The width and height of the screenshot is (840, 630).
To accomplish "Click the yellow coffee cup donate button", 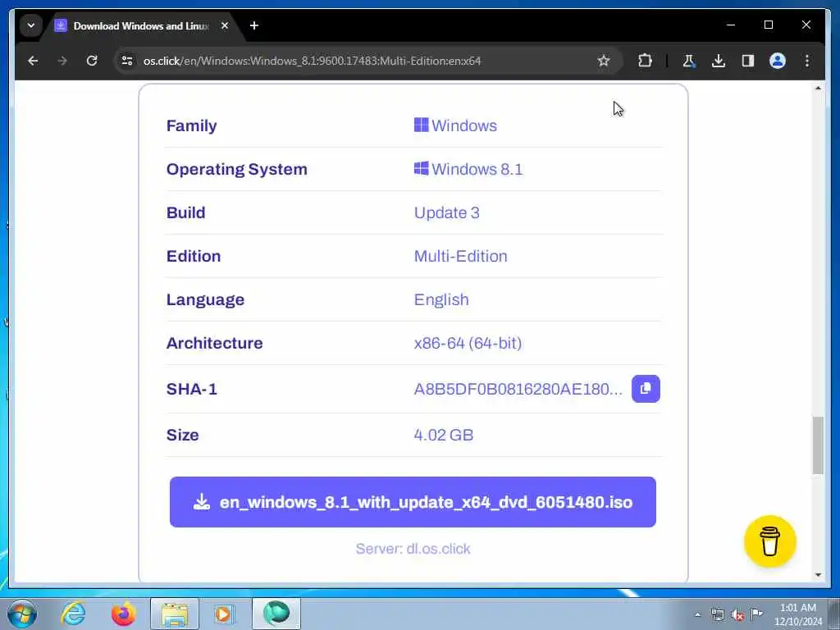I will coord(769,541).
